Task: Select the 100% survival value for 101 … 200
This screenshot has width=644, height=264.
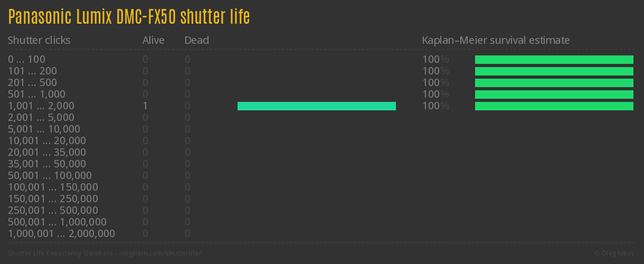Action: [x=435, y=71]
